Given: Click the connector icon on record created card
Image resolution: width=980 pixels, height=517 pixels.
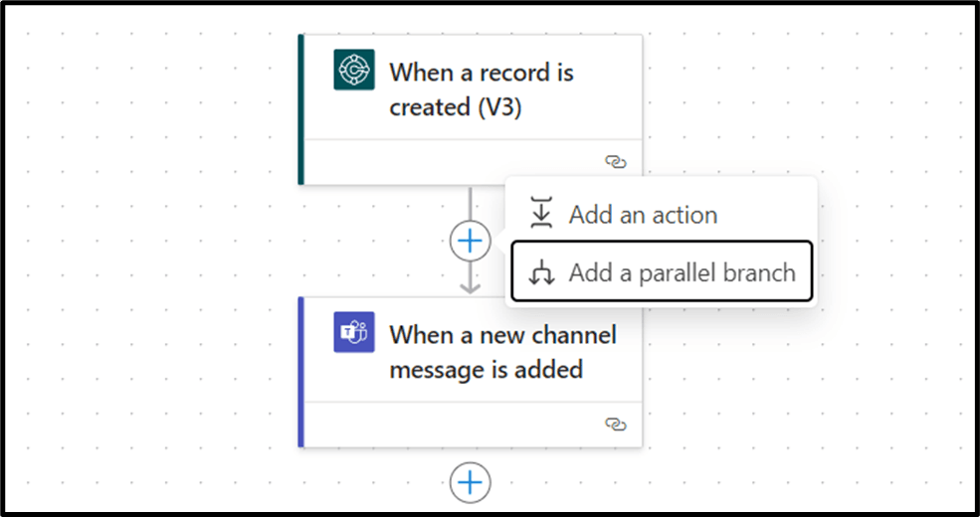Looking at the screenshot, I should tap(354, 70).
